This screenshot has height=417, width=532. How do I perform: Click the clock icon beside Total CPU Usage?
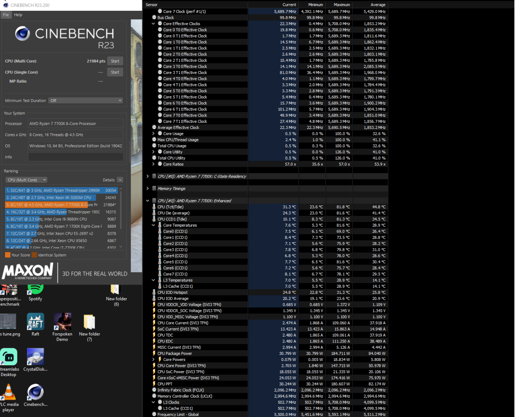154,146
